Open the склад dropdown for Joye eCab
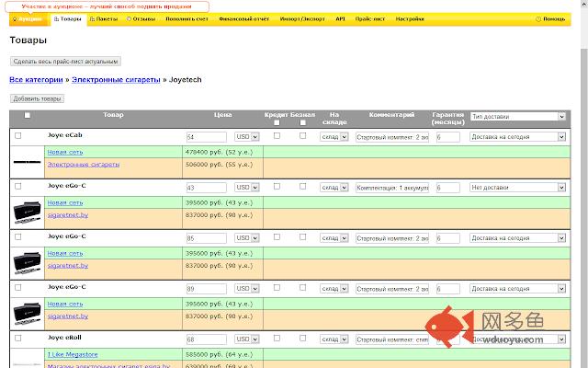This screenshot has height=368, width=588. click(x=334, y=137)
